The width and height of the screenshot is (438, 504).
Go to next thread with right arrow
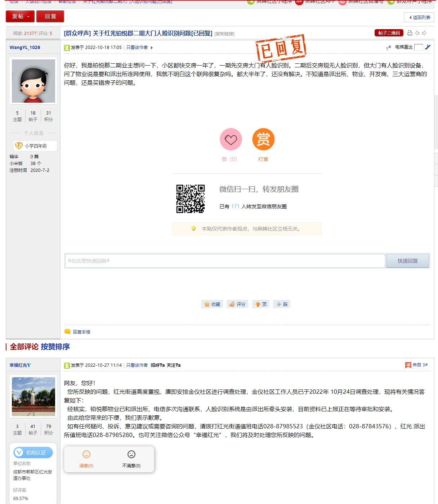424,33
